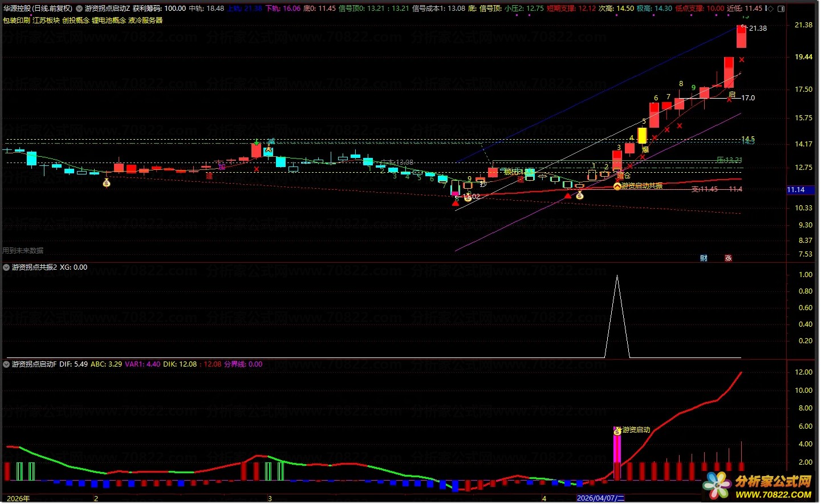The height and width of the screenshot is (504, 821).
Task: Click the 游资拐点共振2 indicator name
Action: click(34, 267)
